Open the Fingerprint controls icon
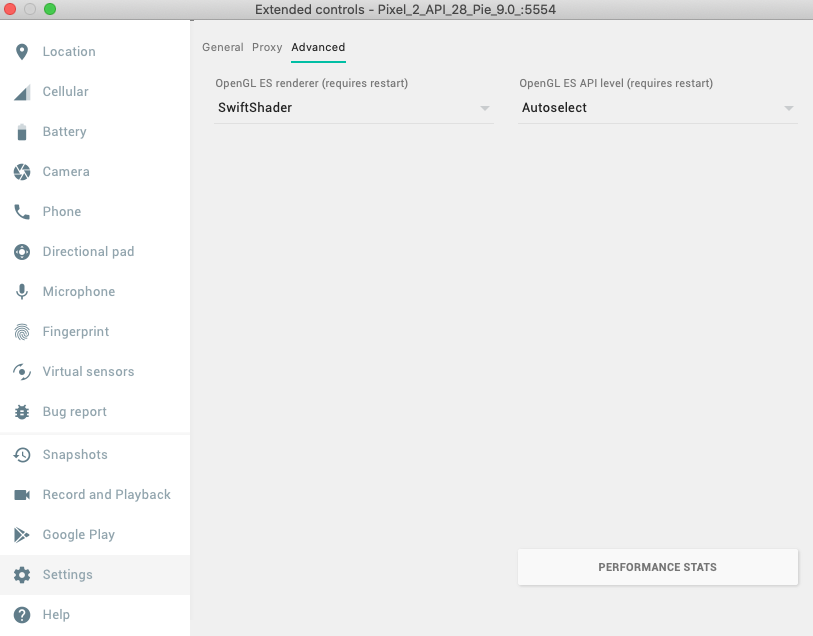This screenshot has width=813, height=636. coord(20,331)
